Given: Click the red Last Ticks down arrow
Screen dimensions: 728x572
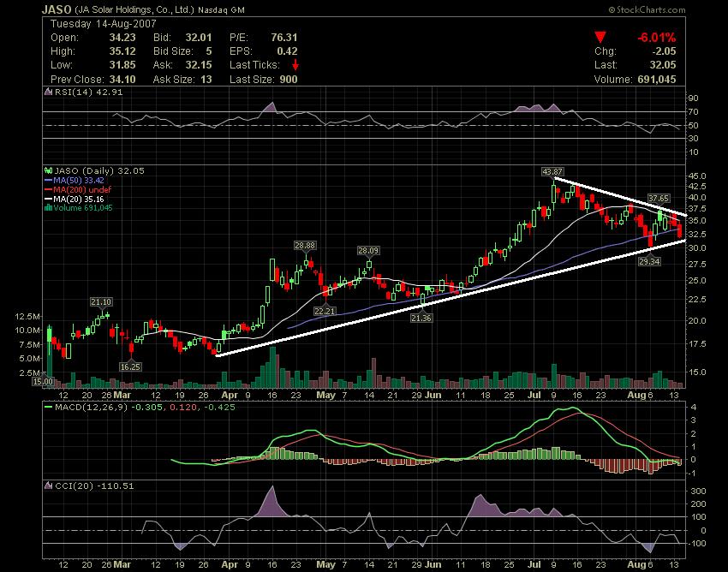Looking at the screenshot, I should [x=295, y=65].
